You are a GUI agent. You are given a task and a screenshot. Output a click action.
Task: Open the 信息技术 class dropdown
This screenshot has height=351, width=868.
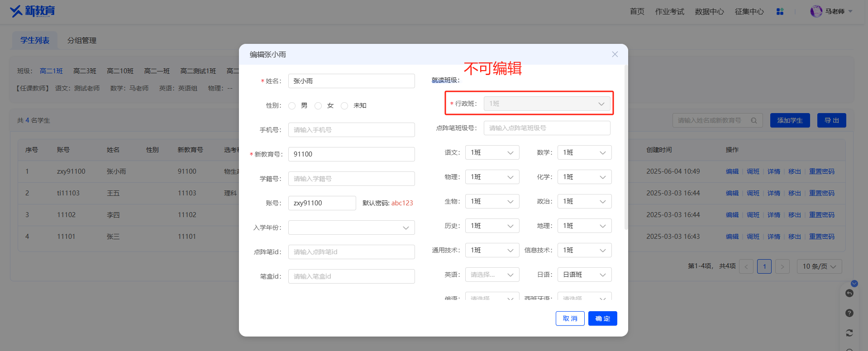[585, 250]
